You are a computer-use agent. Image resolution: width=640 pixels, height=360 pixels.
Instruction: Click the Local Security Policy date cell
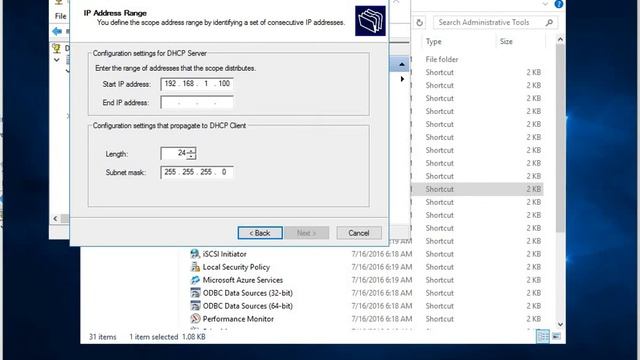(x=382, y=267)
